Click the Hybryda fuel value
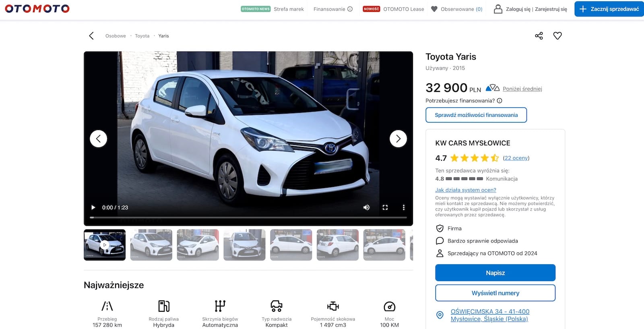This screenshot has width=644, height=329. pyautogui.click(x=164, y=325)
